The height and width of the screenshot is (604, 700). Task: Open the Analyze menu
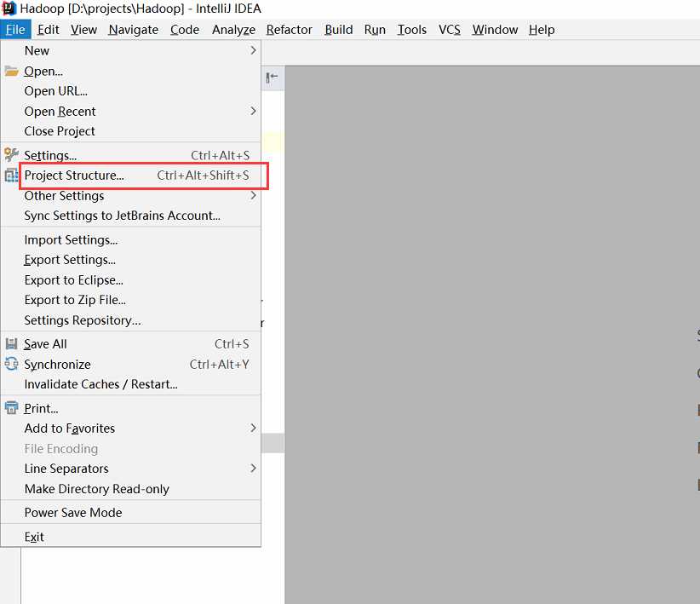[x=233, y=30]
